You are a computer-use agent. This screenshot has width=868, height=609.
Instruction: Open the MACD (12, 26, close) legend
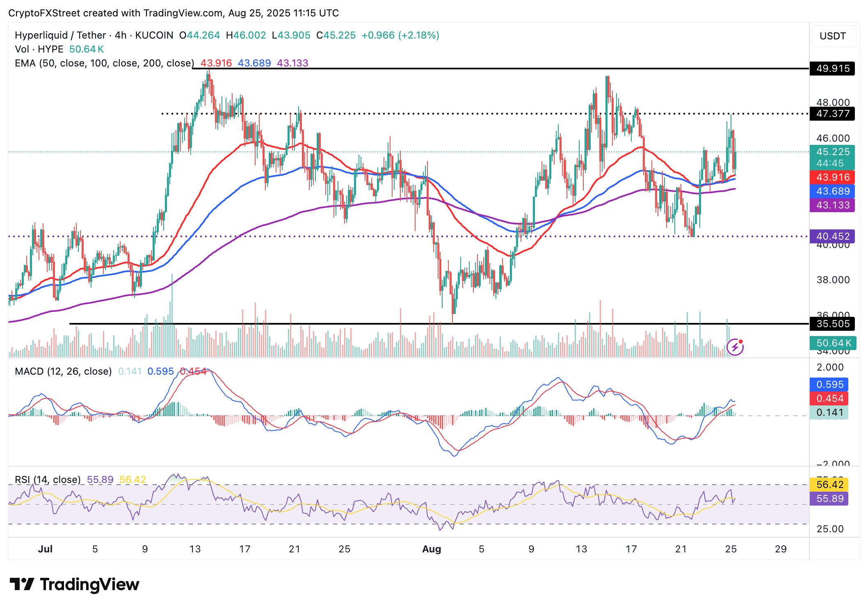click(63, 371)
